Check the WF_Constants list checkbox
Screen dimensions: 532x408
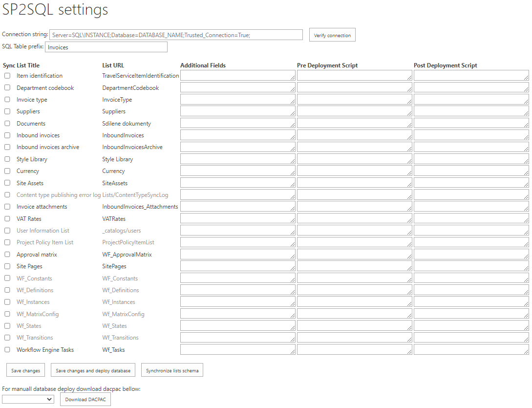7,279
